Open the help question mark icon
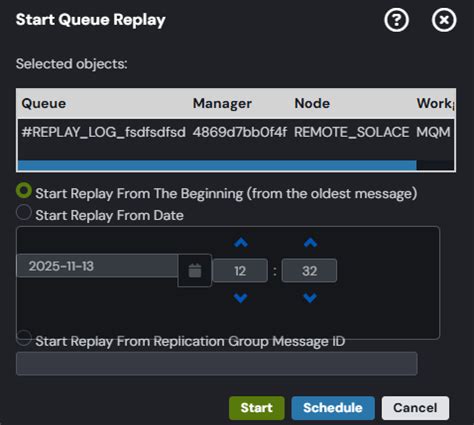This screenshot has width=474, height=425. point(396,20)
